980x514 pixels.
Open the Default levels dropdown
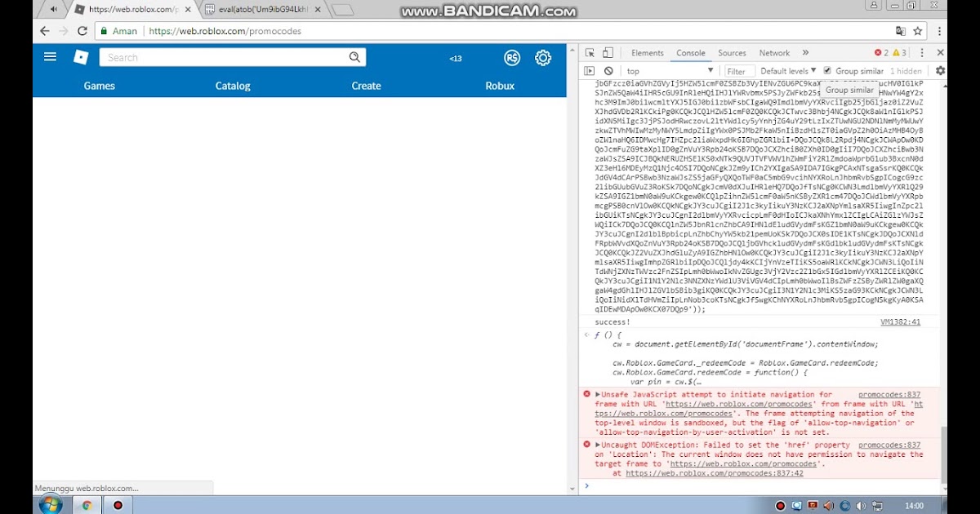[788, 71]
